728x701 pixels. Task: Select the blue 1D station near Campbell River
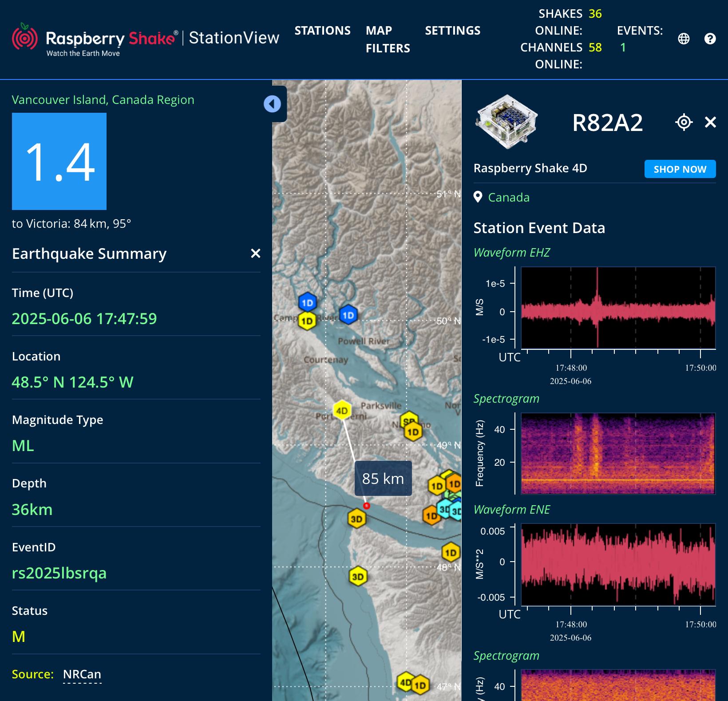(x=307, y=303)
